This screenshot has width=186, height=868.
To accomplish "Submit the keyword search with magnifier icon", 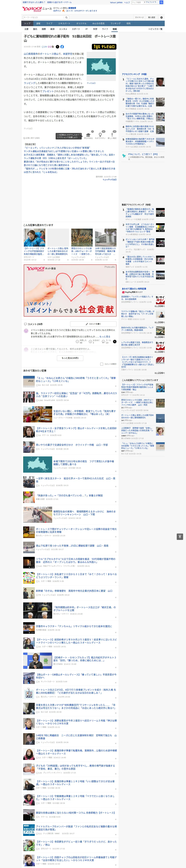I will [x=66, y=18].
